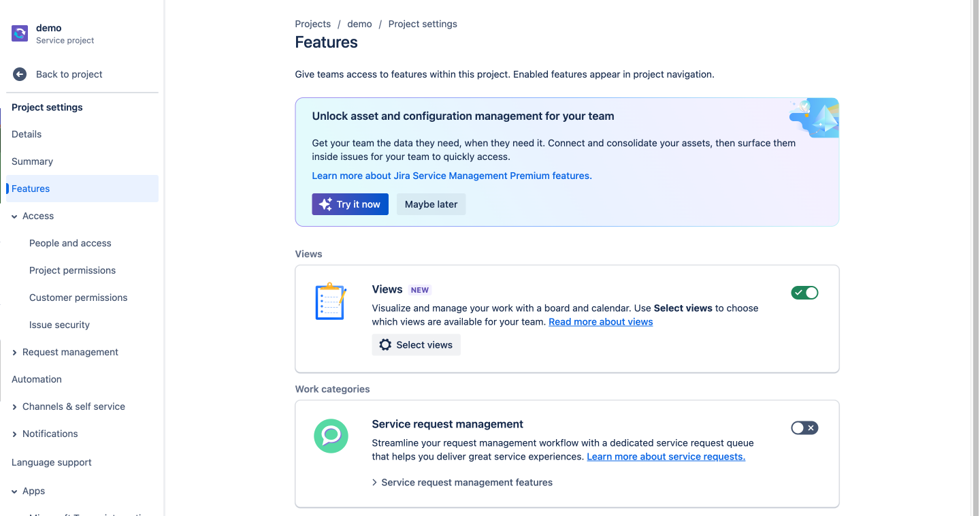Click the Back to project arrow icon
980x516 pixels.
20,74
